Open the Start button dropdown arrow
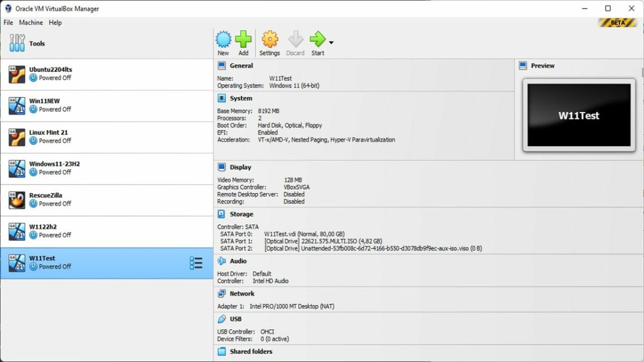This screenshot has width=644, height=362. click(x=331, y=42)
